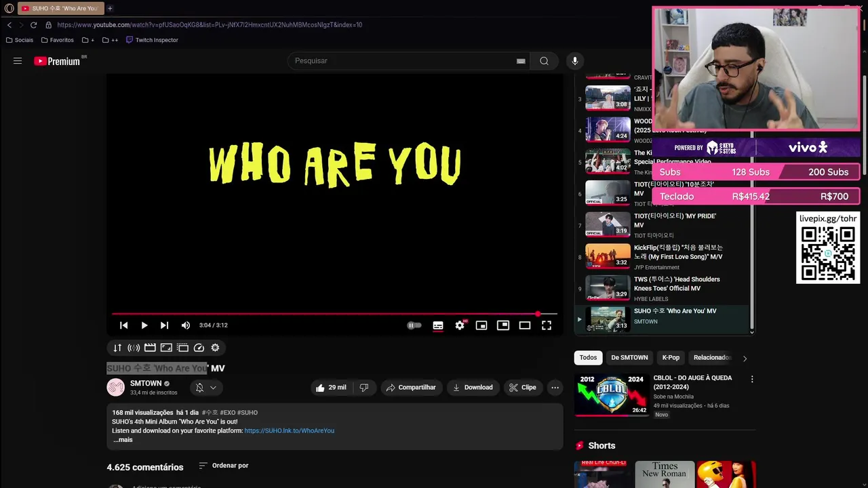The width and height of the screenshot is (868, 488).
Task: Open the Favoritos bookmarks folder
Action: [x=57, y=40]
